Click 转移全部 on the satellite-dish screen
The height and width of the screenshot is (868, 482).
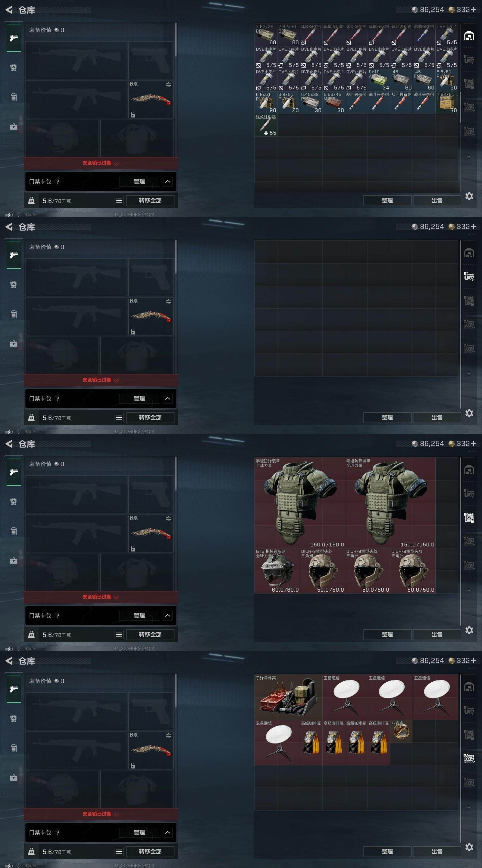click(x=150, y=851)
